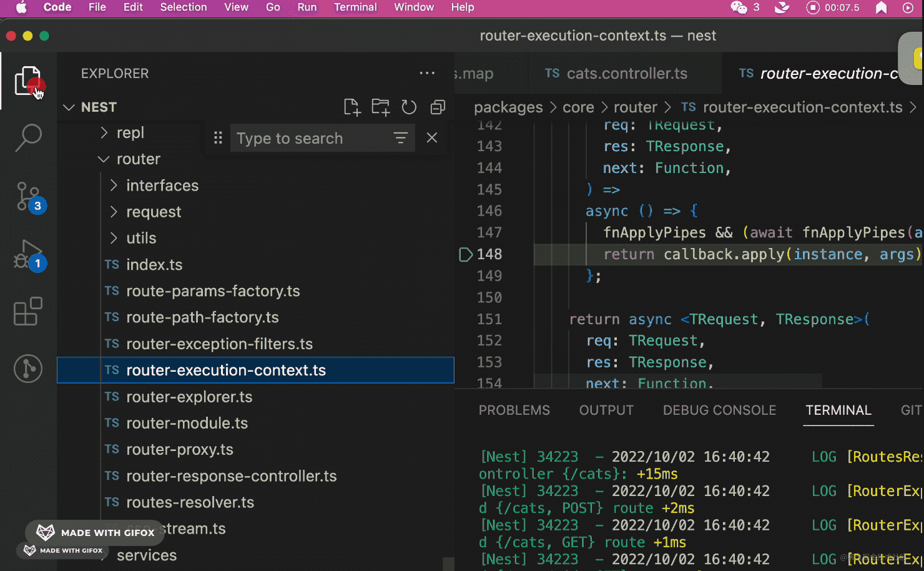
Task: Open router-response-controller.ts
Action: point(231,476)
